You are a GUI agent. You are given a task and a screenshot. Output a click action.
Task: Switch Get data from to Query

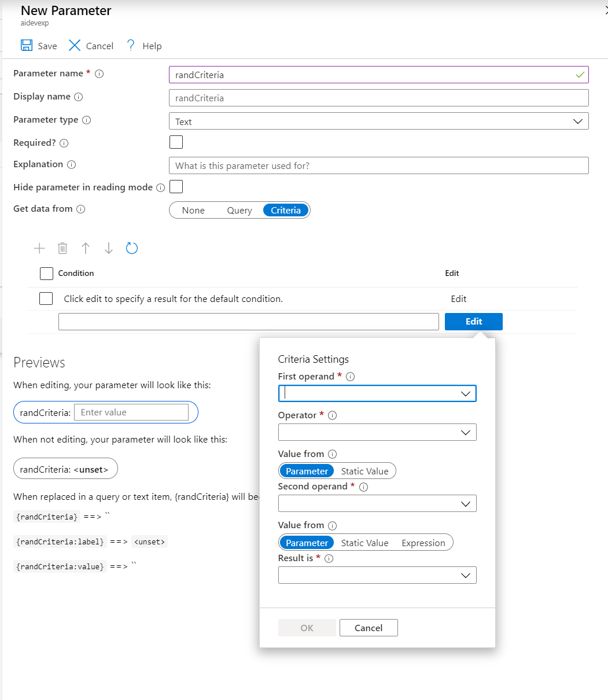[x=239, y=210]
